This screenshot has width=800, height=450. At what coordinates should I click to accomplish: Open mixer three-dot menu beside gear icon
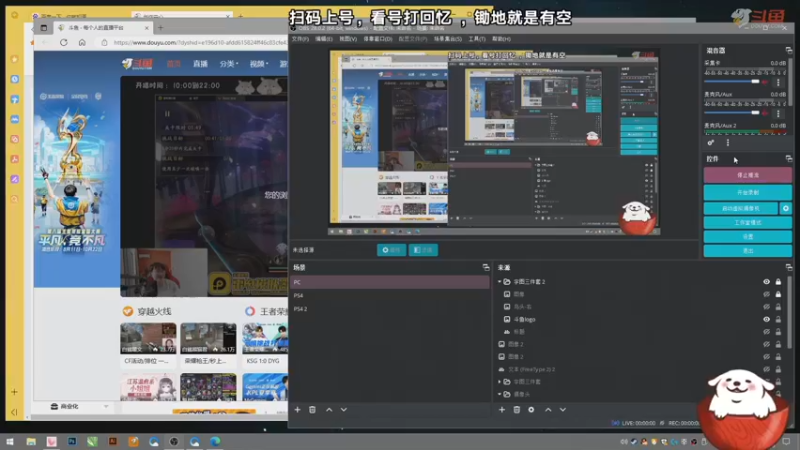pyautogui.click(x=728, y=143)
